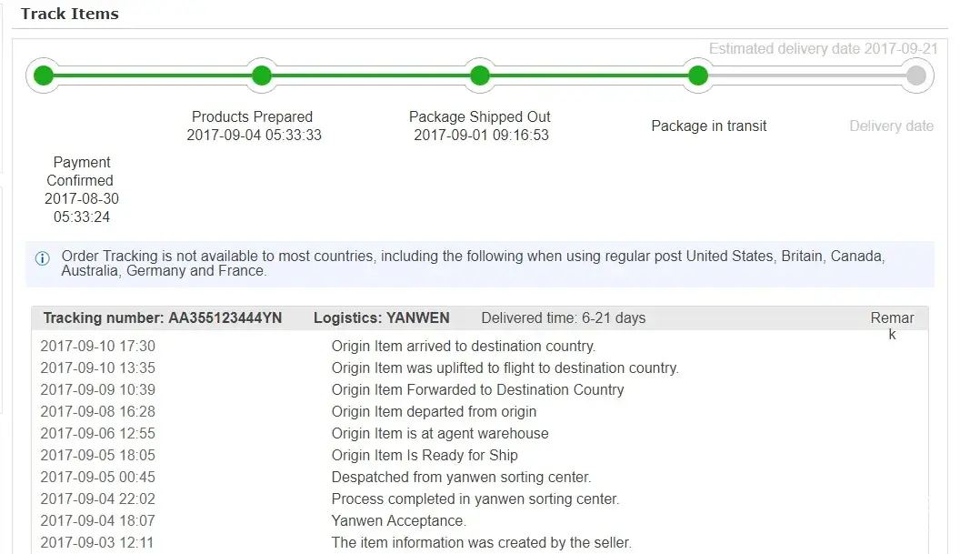Click the Order Tracking availability notice text
Screen dimensions: 980x554
click(473, 263)
